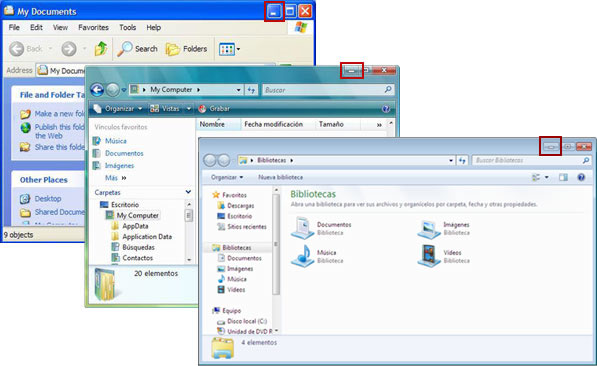Open Organizar menu in Bibliotecas window
Screen dimensions: 597x366
tap(227, 177)
